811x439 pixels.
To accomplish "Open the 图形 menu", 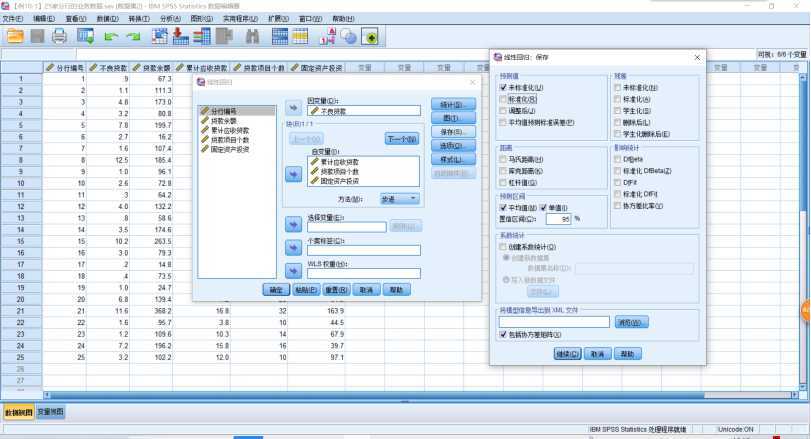I will click(x=202, y=19).
